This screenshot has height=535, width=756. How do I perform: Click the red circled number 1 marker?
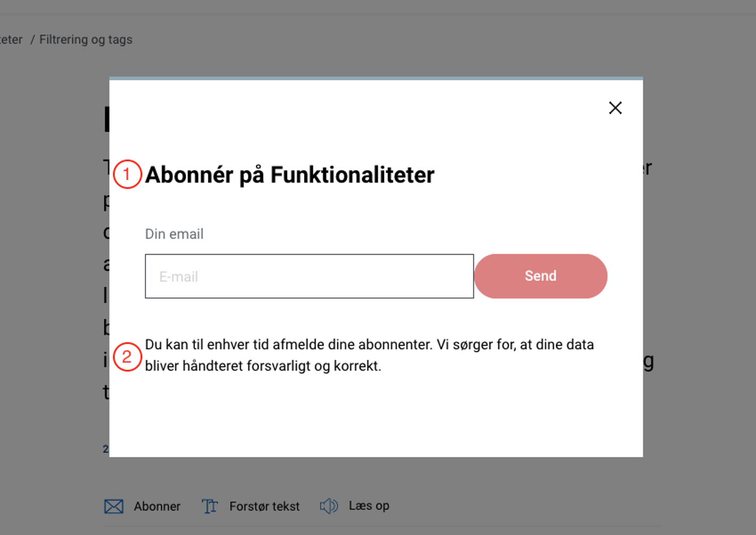pos(127,174)
